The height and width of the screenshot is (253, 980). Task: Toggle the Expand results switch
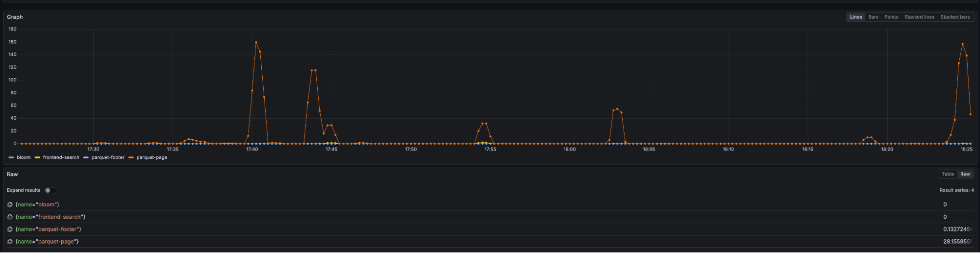(x=50, y=190)
